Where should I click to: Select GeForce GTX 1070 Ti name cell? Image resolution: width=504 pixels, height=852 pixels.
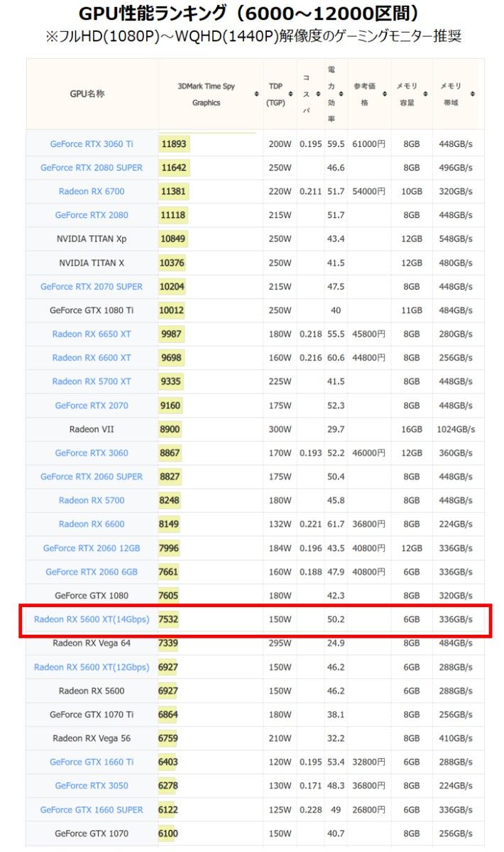tap(92, 715)
